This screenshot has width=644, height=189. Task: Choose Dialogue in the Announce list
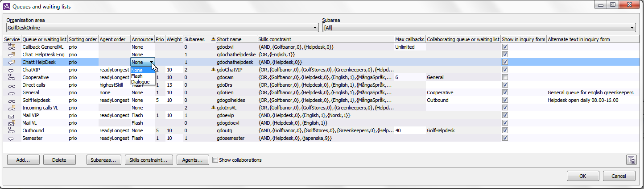click(140, 82)
